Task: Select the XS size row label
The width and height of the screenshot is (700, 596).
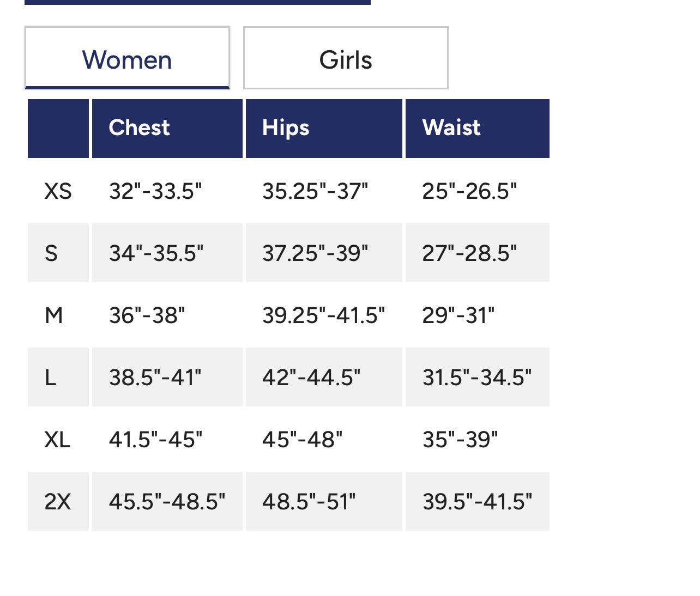Action: (58, 191)
